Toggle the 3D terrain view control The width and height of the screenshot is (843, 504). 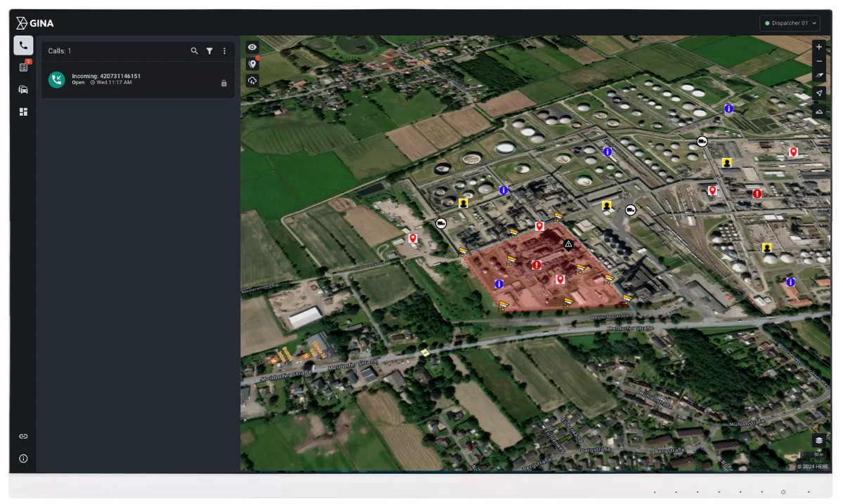[818, 111]
